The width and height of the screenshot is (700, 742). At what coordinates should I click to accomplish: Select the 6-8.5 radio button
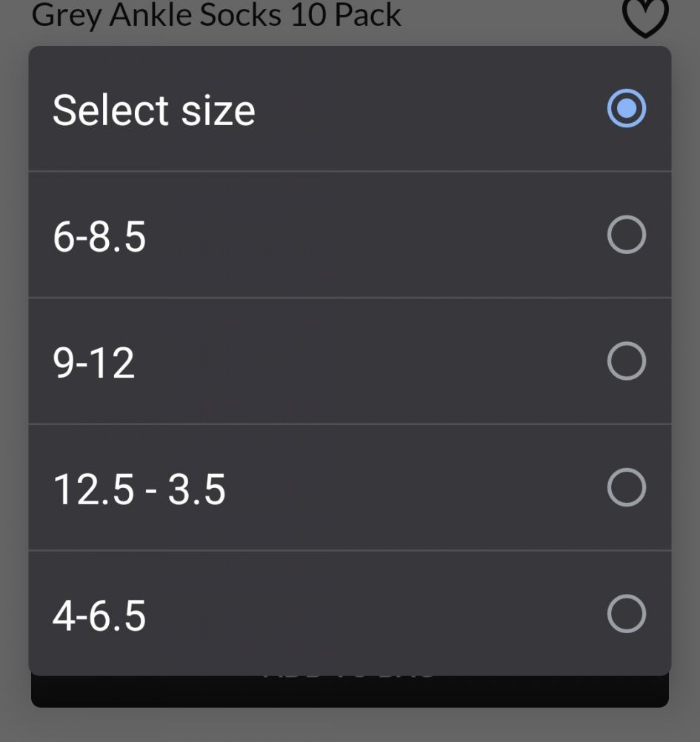click(626, 235)
